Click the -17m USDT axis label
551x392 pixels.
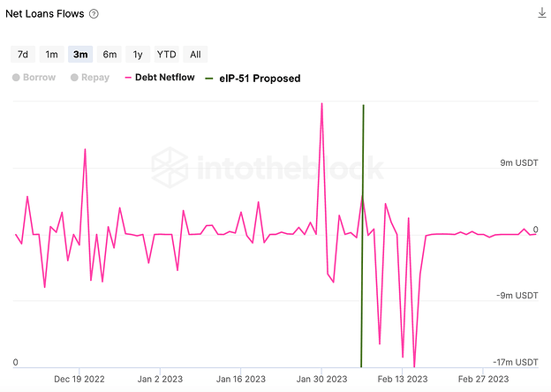pos(516,362)
